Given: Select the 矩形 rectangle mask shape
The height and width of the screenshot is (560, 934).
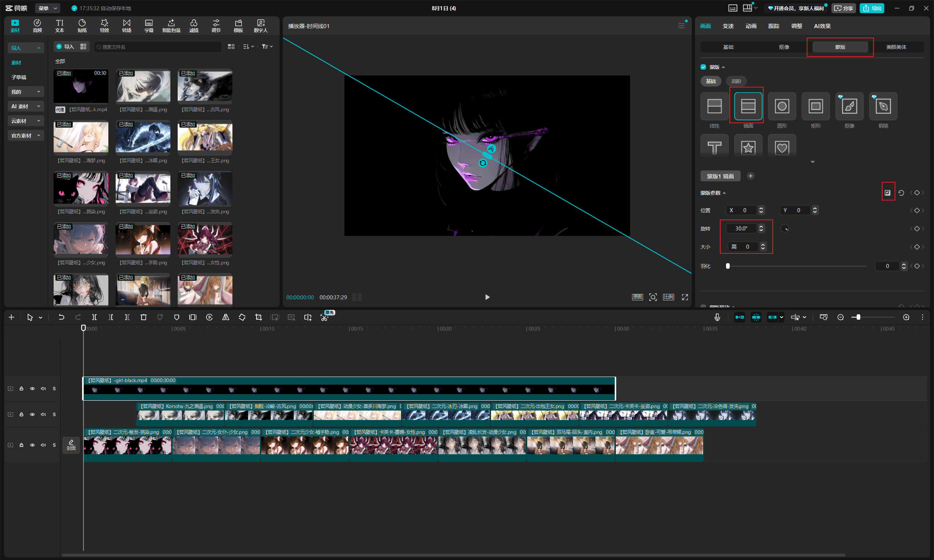Looking at the screenshot, I should [815, 106].
